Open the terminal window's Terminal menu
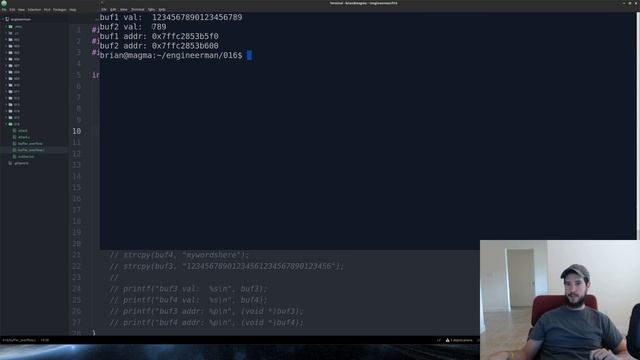The width and height of the screenshot is (640, 360). point(138,9)
